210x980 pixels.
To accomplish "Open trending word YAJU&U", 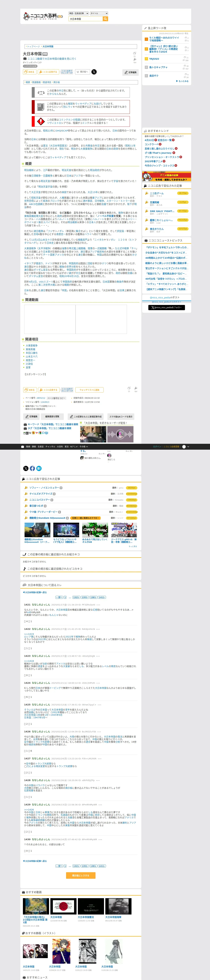I will pyautogui.click(x=154, y=59).
